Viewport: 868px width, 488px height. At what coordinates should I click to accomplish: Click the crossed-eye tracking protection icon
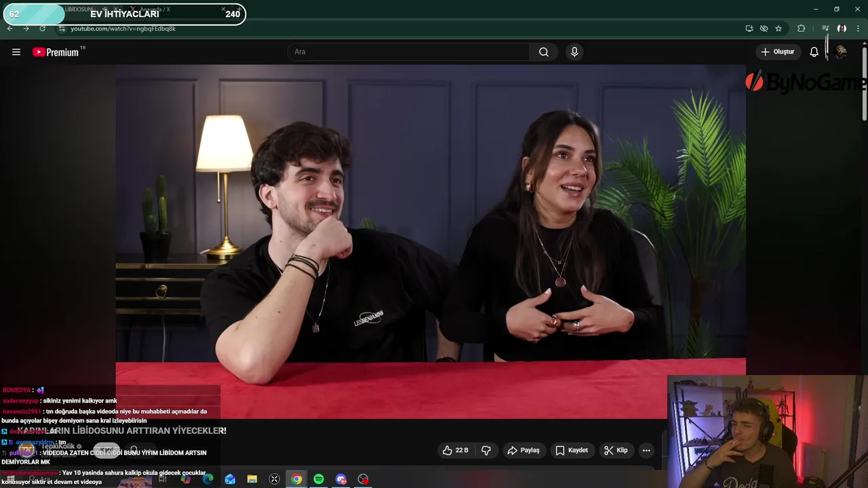coord(764,28)
